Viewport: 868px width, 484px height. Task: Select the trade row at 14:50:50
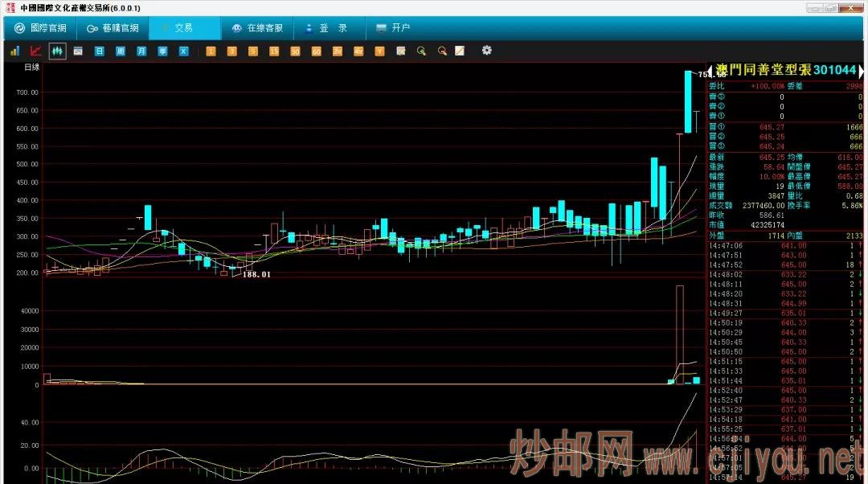pyautogui.click(x=785, y=352)
